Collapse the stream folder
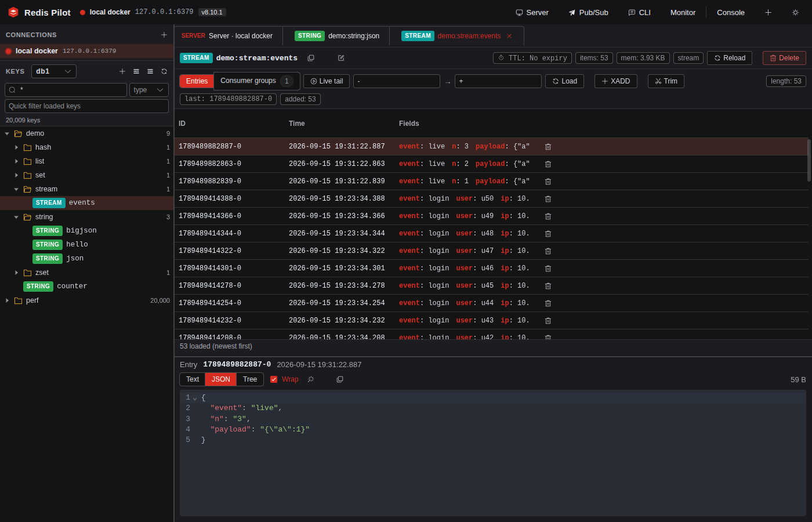 pos(16,189)
